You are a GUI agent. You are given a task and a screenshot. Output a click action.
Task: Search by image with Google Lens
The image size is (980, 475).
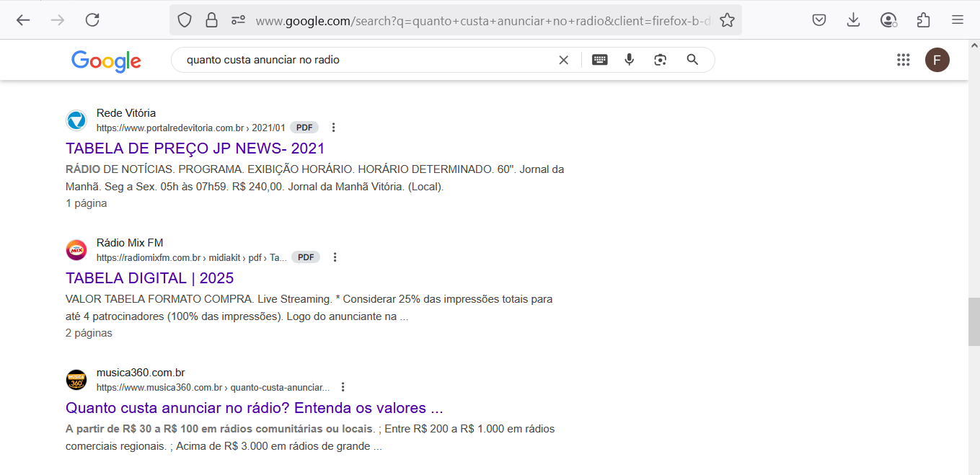pyautogui.click(x=661, y=60)
